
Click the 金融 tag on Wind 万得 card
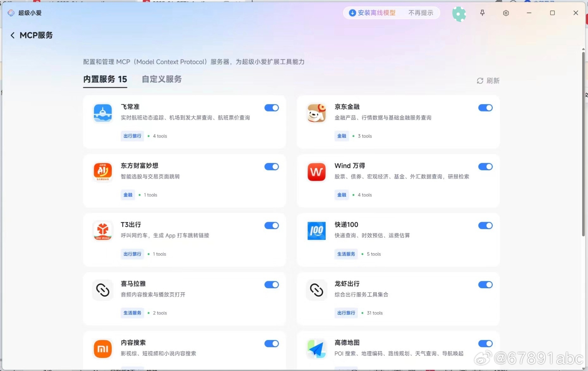pyautogui.click(x=341, y=195)
